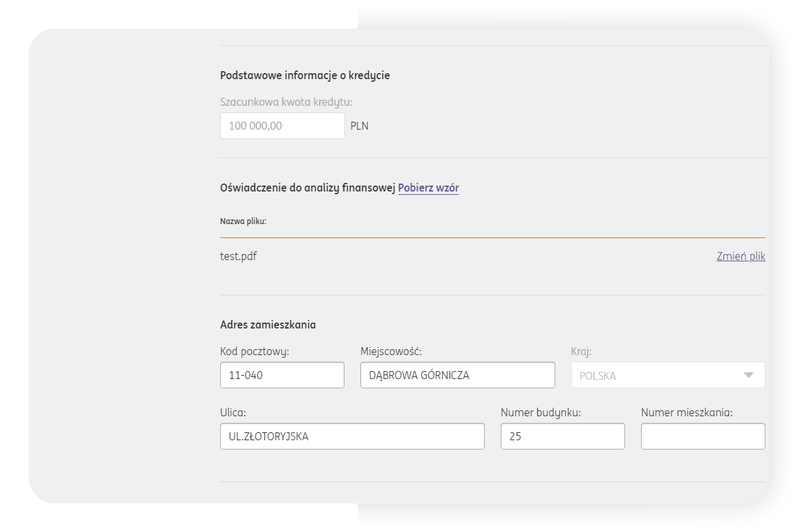Click the Ulica label
Viewport: 798px width, 532px height.
click(233, 412)
